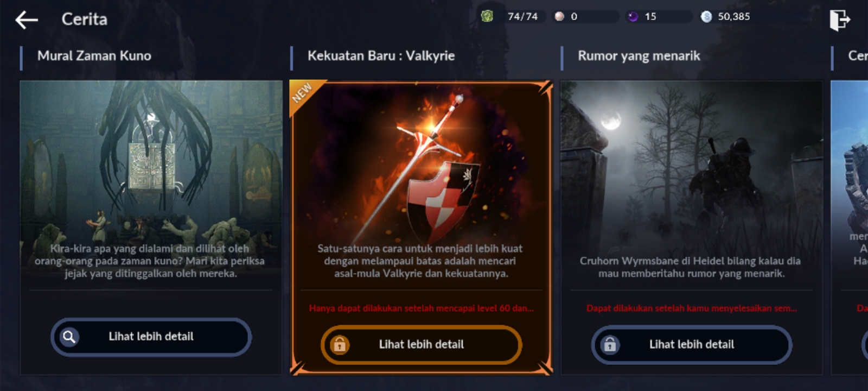The height and width of the screenshot is (391, 868).
Task: Open Lihat lebih detail for Rumor yang menarik
Action: click(692, 344)
